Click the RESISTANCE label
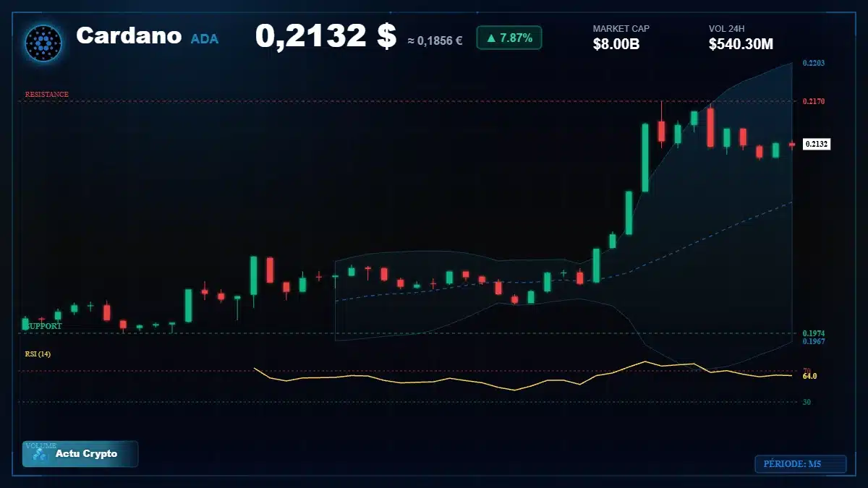 (x=47, y=95)
